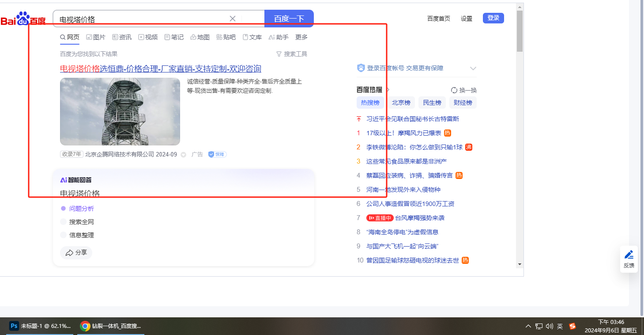The height and width of the screenshot is (335, 644).
Task: Open hot search "海南全岛停电"为虚假信息
Action: tap(402, 232)
